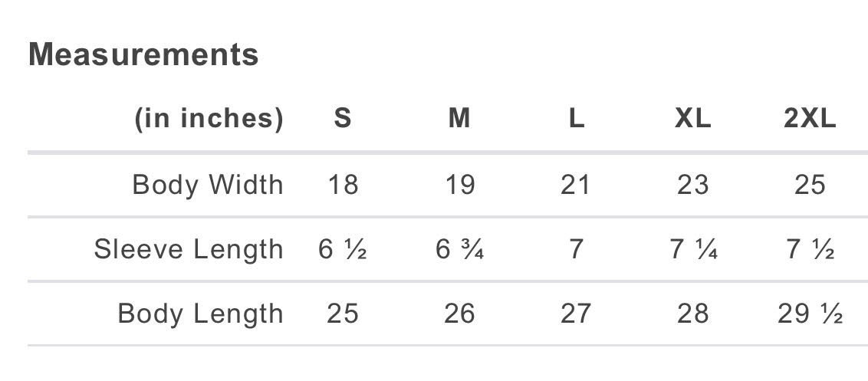Click the Measurements heading
Viewport: 868px width, 381px height.
[x=143, y=54]
